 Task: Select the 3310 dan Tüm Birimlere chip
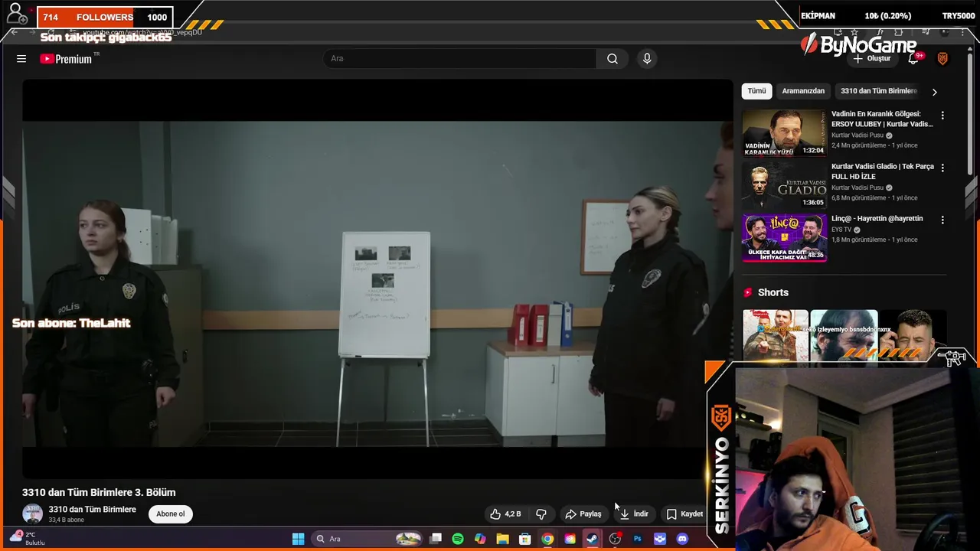[878, 91]
